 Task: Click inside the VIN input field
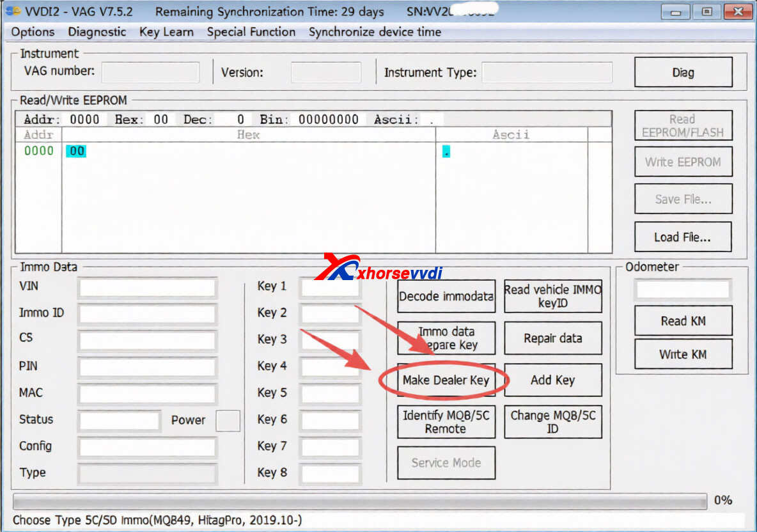pos(146,288)
